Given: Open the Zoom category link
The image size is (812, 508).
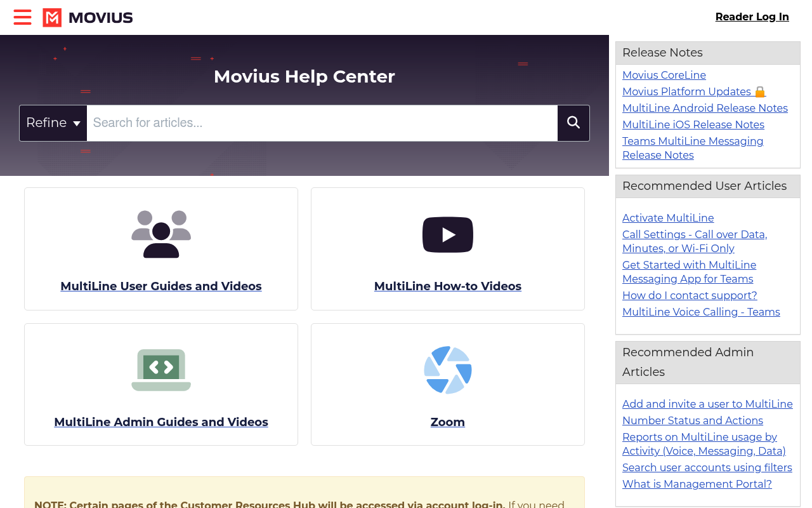Looking at the screenshot, I should pyautogui.click(x=448, y=422).
